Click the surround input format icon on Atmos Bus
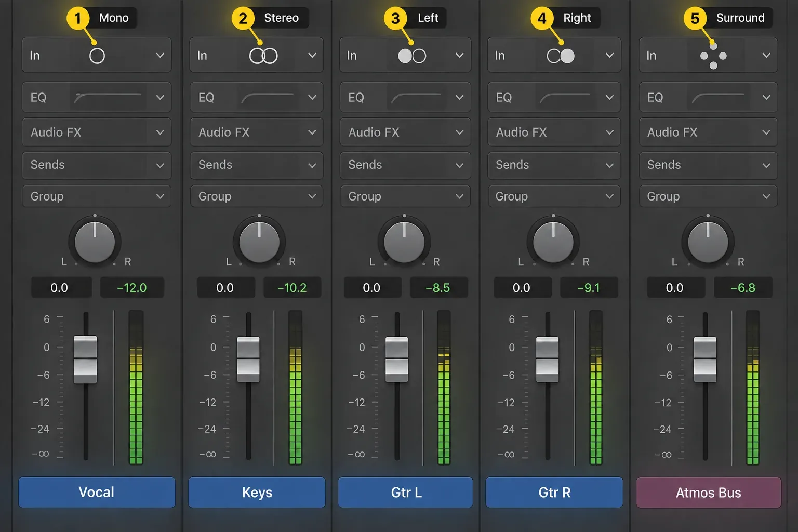Viewport: 798px width, 532px height. [713, 56]
